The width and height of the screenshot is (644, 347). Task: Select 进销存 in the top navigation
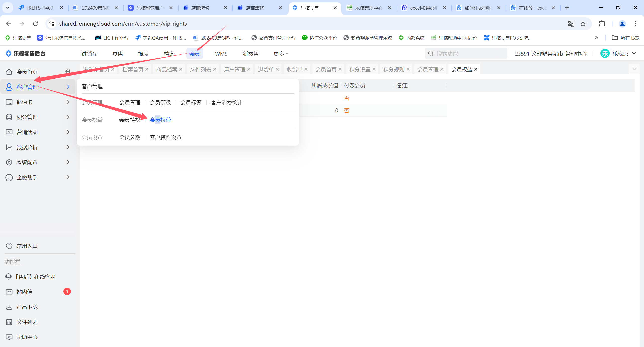tap(89, 54)
